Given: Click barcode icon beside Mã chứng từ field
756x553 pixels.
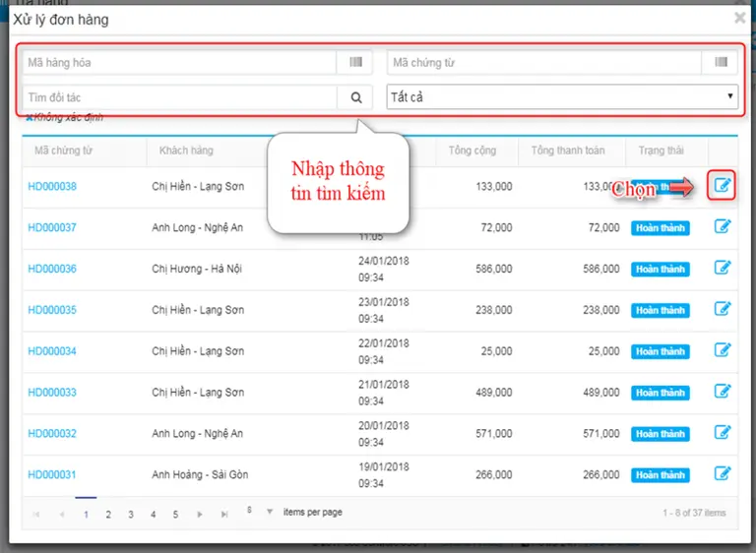Looking at the screenshot, I should 721,62.
